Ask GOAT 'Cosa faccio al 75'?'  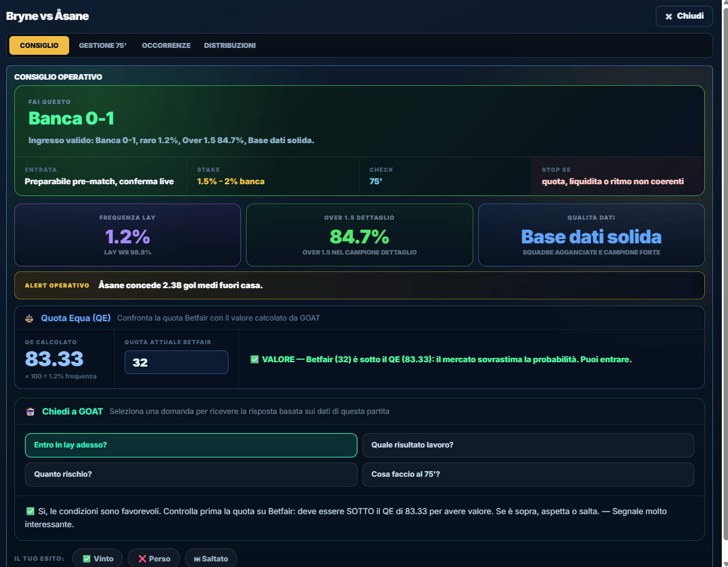[x=528, y=474]
